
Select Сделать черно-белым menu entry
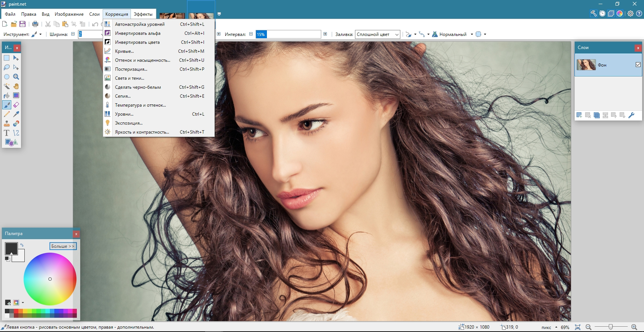(138, 87)
